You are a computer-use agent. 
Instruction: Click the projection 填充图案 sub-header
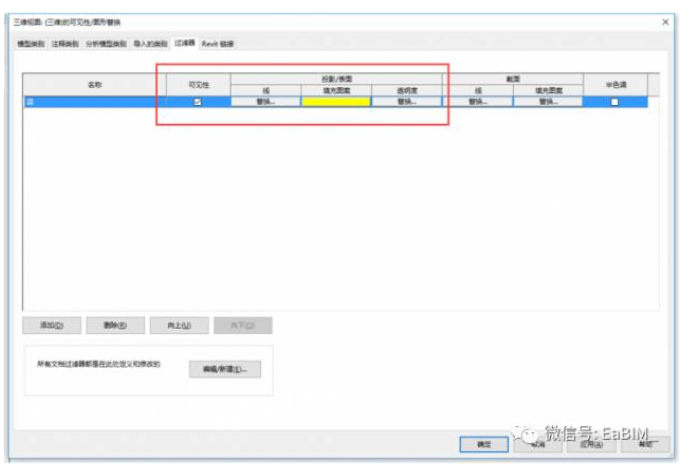pos(336,90)
